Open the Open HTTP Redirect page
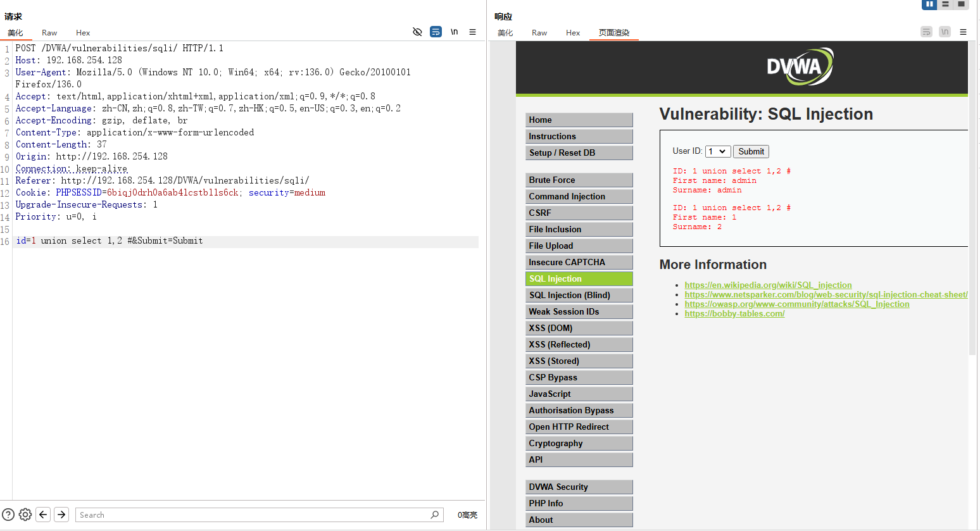This screenshot has height=531, width=980. (x=579, y=427)
